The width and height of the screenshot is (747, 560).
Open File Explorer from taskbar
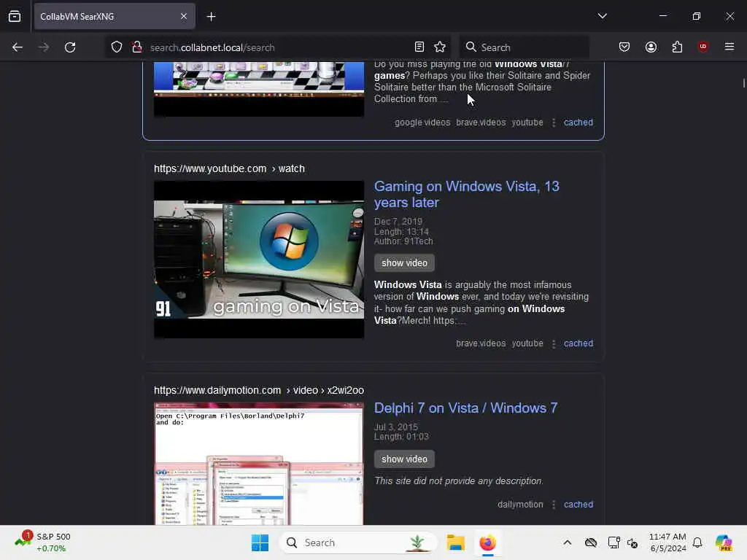coord(455,542)
